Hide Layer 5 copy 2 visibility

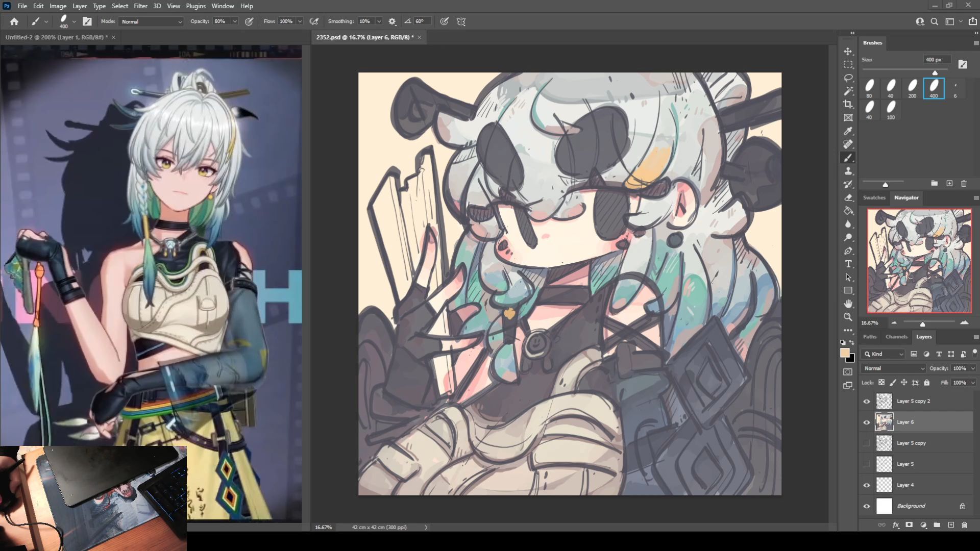click(866, 402)
